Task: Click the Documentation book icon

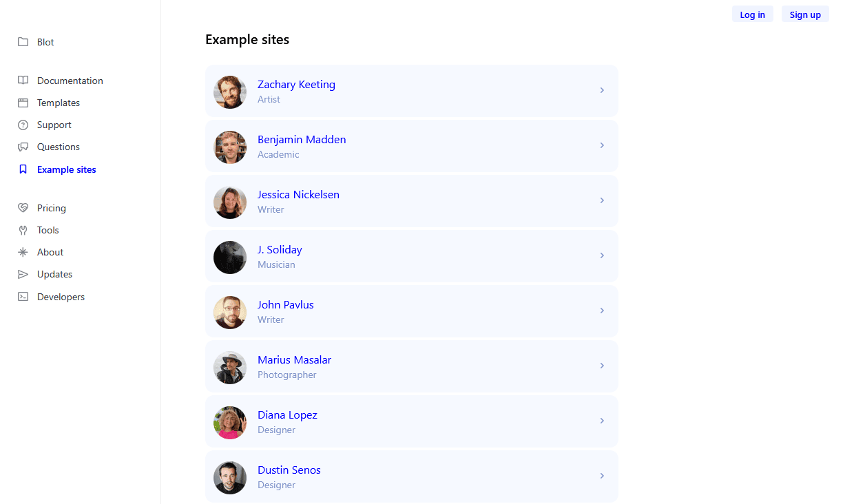Action: point(23,81)
